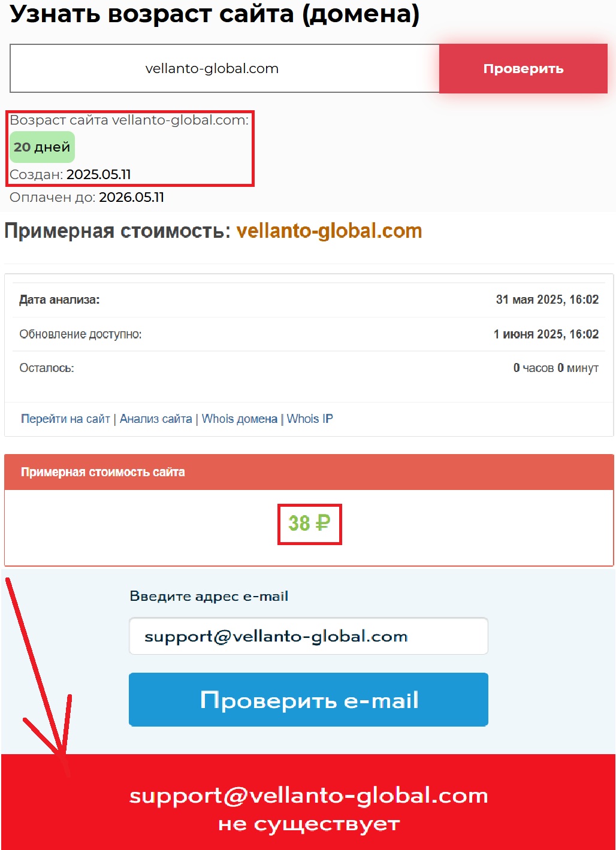Screen dimensions: 616x850
Task: Click the red не существует result banner
Action: 309,802
